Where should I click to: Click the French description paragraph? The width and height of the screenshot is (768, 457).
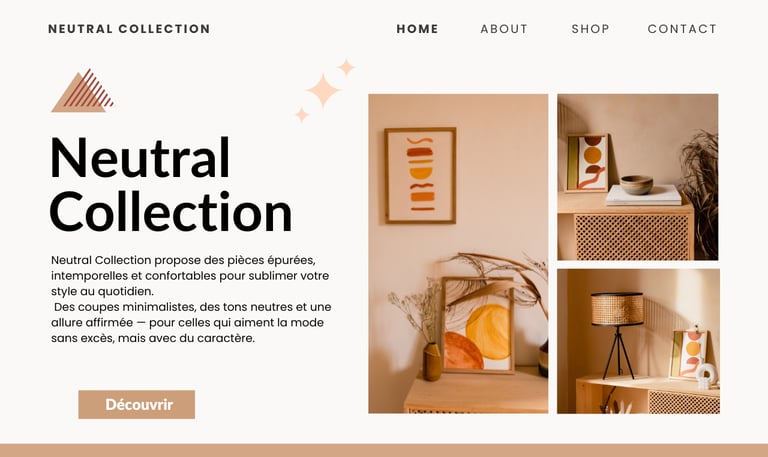[x=191, y=299]
